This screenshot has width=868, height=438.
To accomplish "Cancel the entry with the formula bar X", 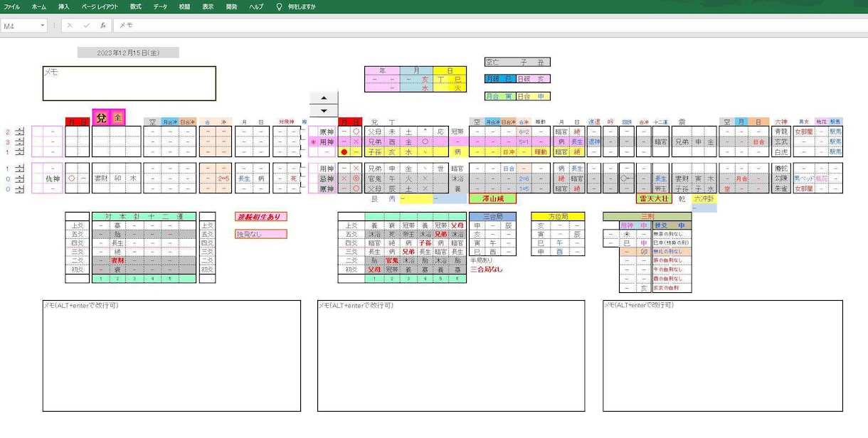I will (x=70, y=26).
